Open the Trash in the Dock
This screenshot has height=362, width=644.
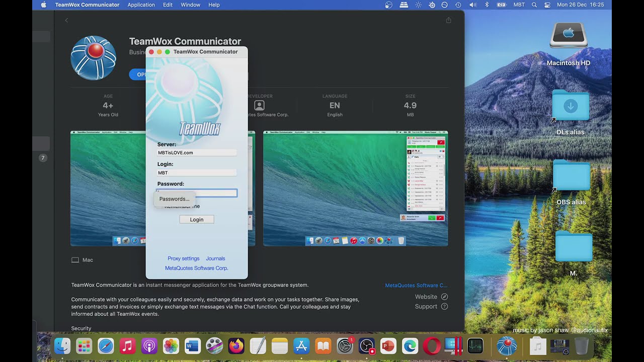(x=581, y=346)
